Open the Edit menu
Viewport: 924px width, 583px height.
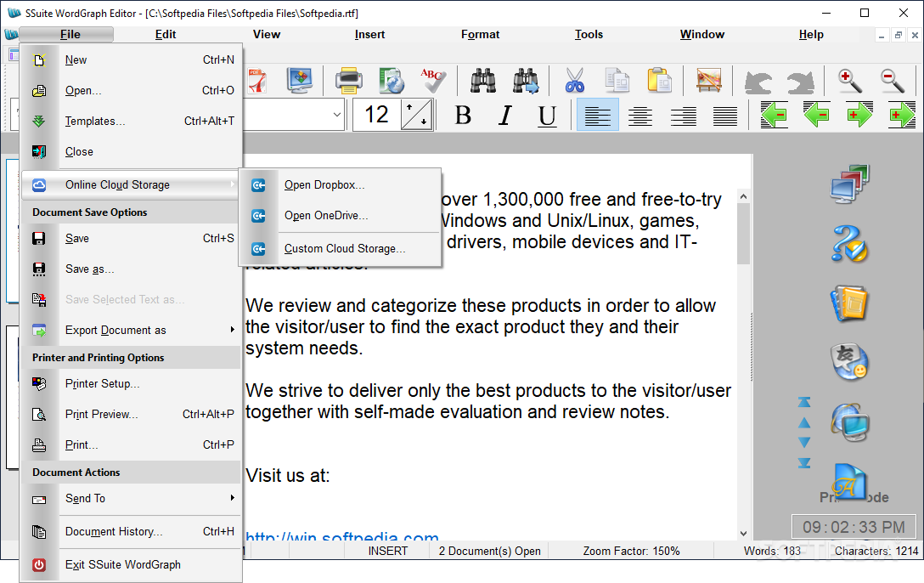click(166, 35)
